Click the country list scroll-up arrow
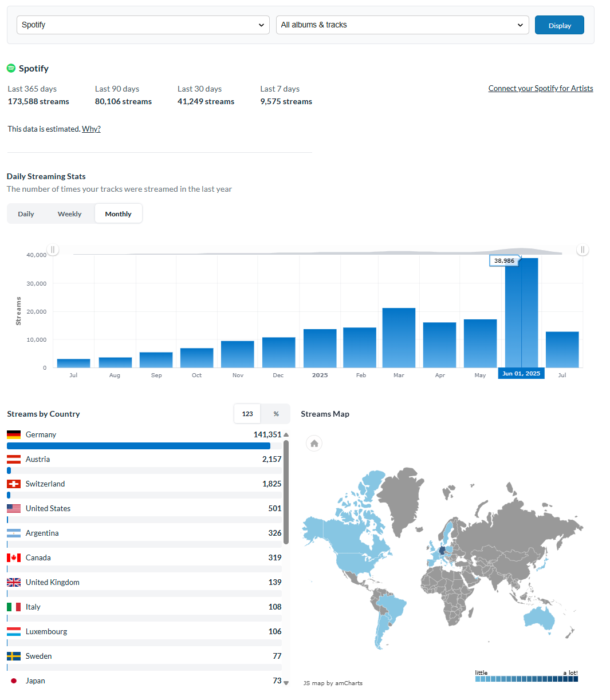The width and height of the screenshot is (610, 700). click(x=286, y=434)
